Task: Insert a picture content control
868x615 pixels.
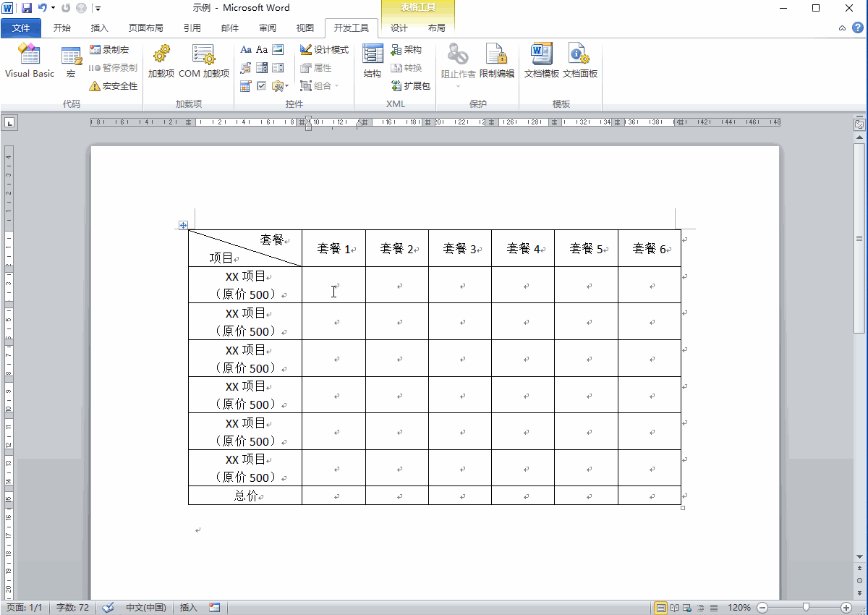Action: pyautogui.click(x=278, y=50)
